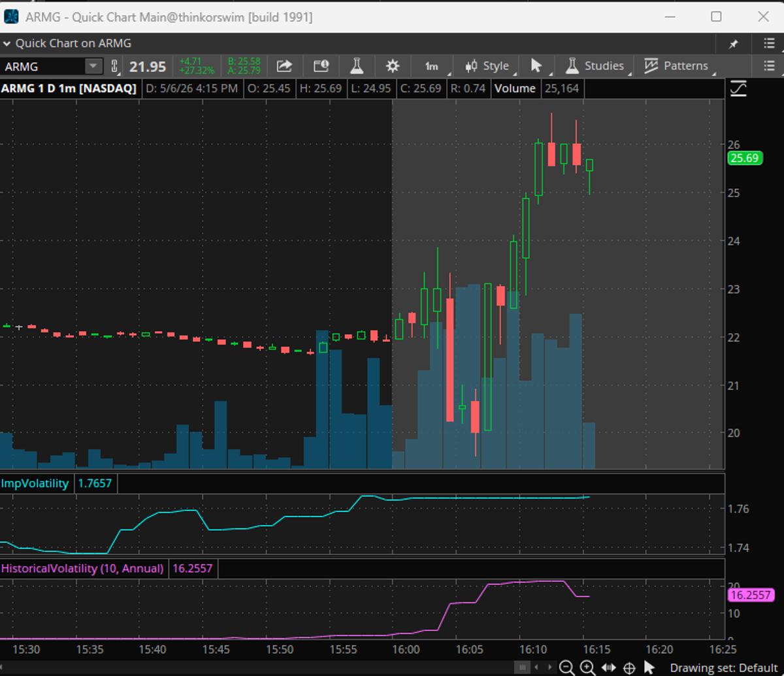Open chart settings gear icon

[x=392, y=66]
